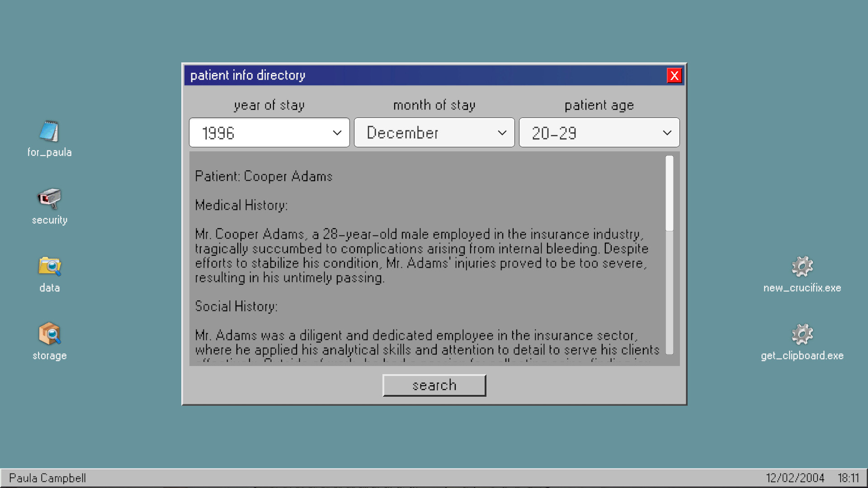Click the Patient: Cooper Adams text line
The image size is (868, 488).
(x=264, y=176)
